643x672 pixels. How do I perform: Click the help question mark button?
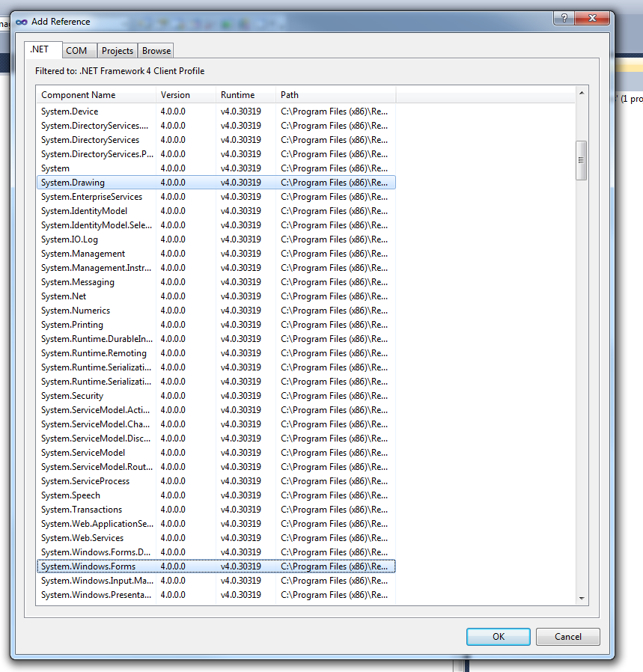(564, 19)
